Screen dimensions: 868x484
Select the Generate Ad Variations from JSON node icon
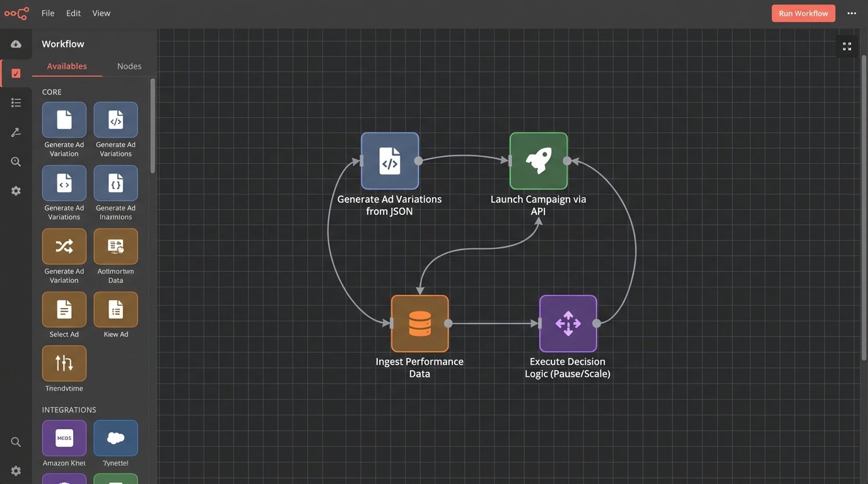pos(390,161)
